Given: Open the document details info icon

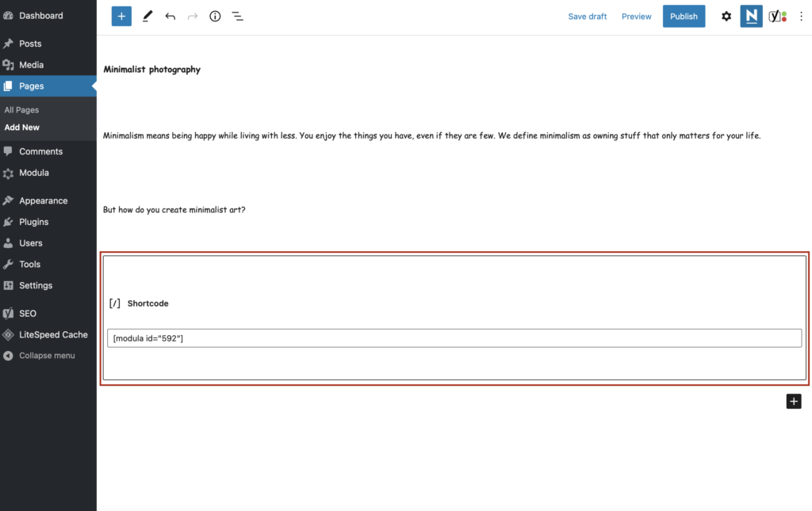Looking at the screenshot, I should click(x=215, y=17).
